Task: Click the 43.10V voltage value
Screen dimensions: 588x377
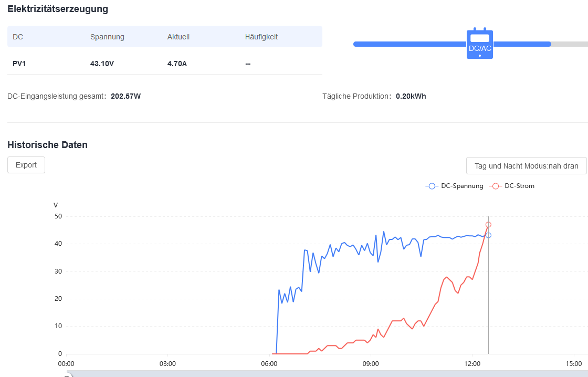Action: coord(102,64)
